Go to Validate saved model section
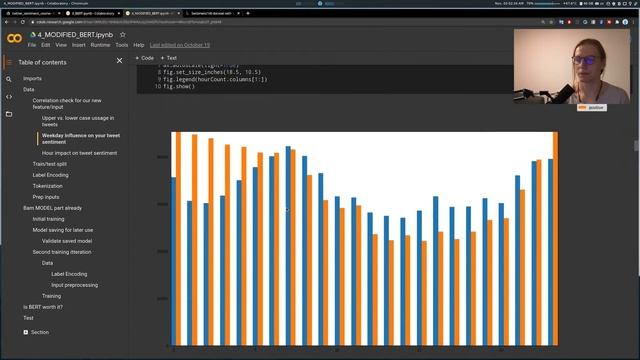This screenshot has width=640, height=360. click(x=67, y=241)
